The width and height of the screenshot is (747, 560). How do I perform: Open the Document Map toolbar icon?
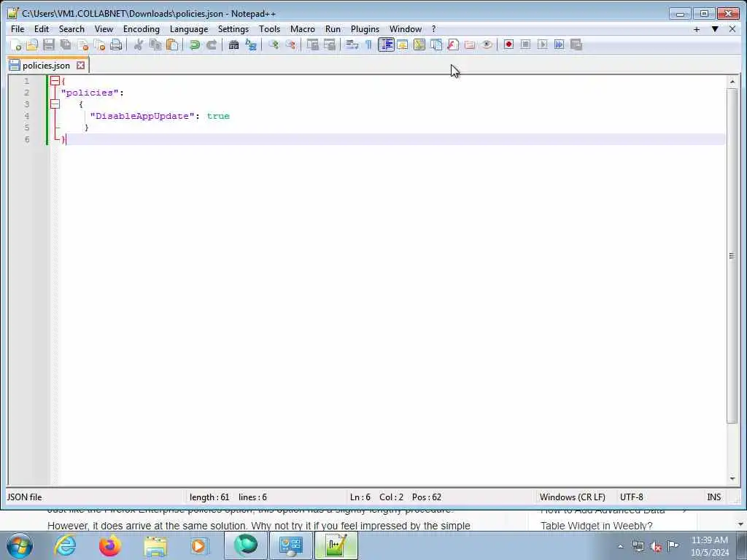click(x=419, y=44)
